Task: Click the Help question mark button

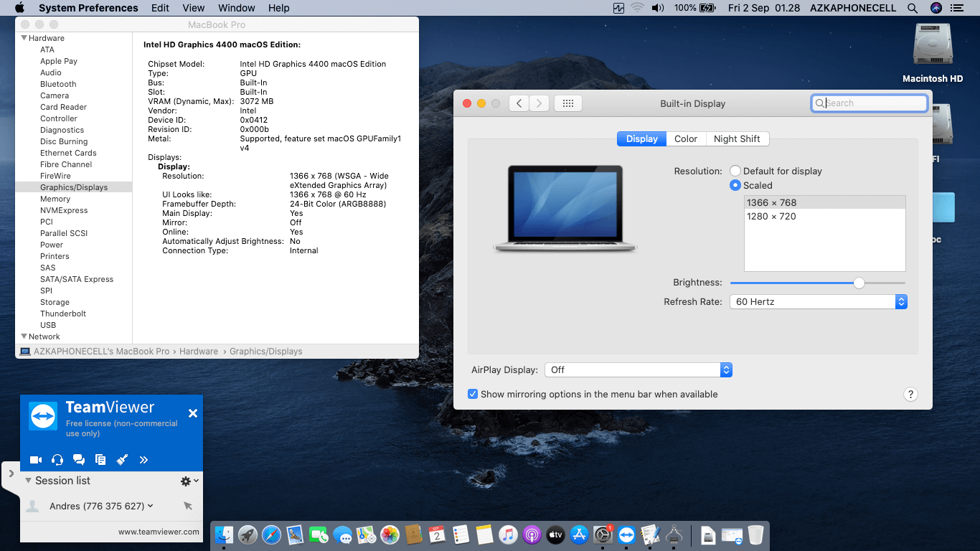Action: (x=910, y=394)
